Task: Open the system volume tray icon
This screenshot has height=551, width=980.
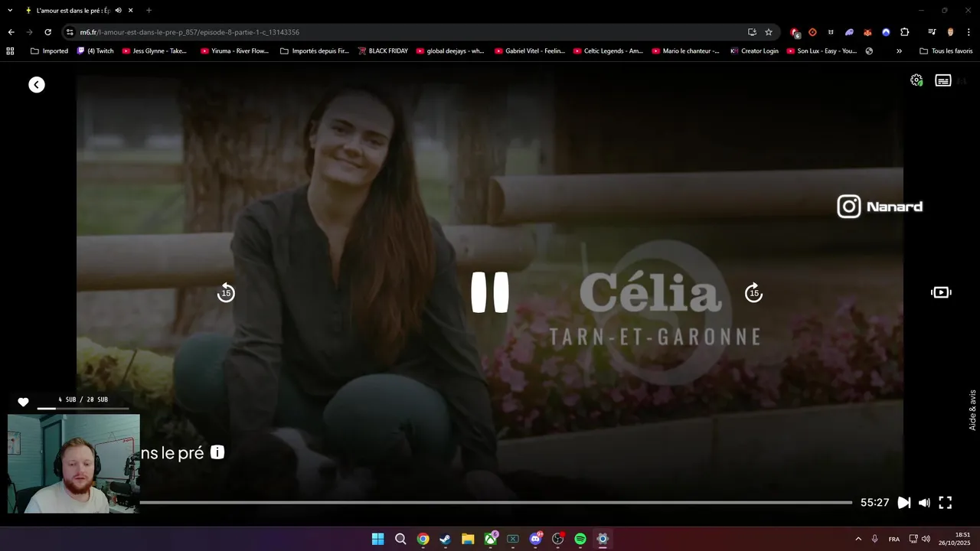Action: point(926,539)
